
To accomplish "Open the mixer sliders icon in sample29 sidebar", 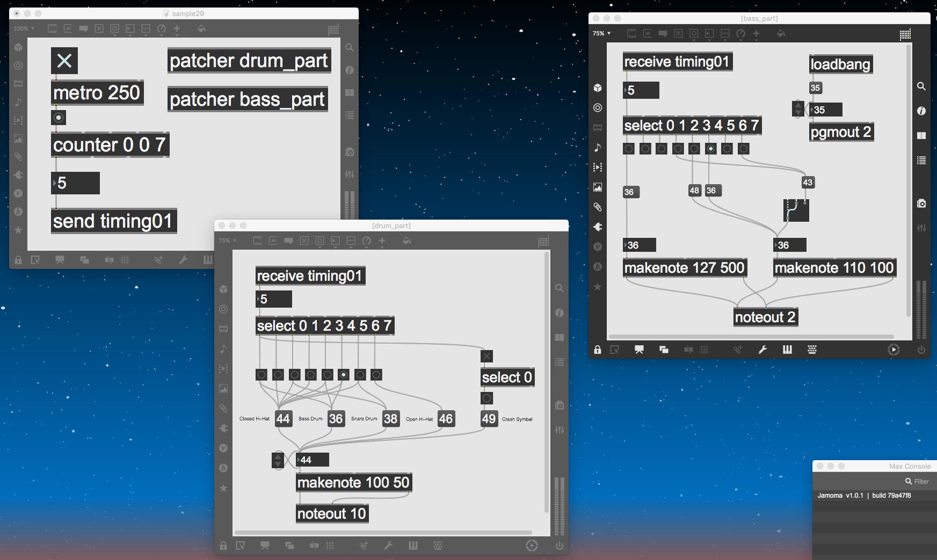I will tap(349, 174).
